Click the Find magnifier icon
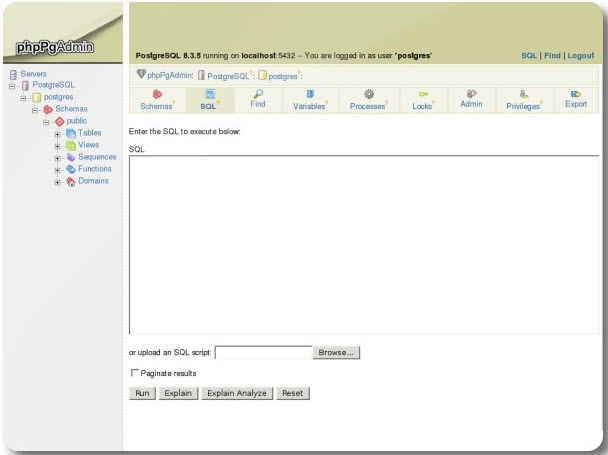 pyautogui.click(x=257, y=93)
